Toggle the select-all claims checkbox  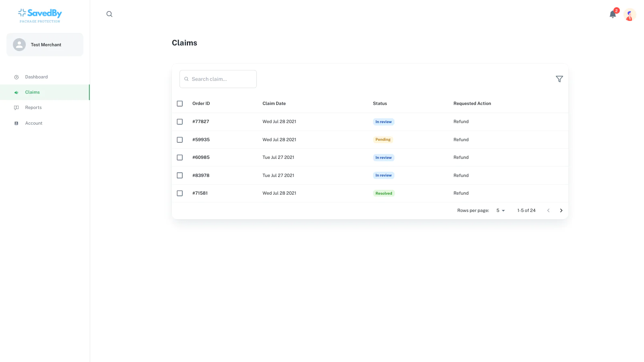coord(180,104)
